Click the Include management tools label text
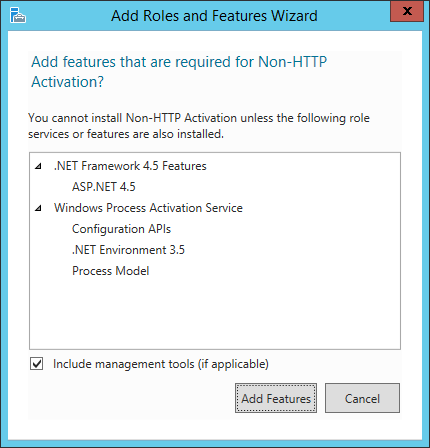Viewport: 430px width, 448px height. pos(161,364)
